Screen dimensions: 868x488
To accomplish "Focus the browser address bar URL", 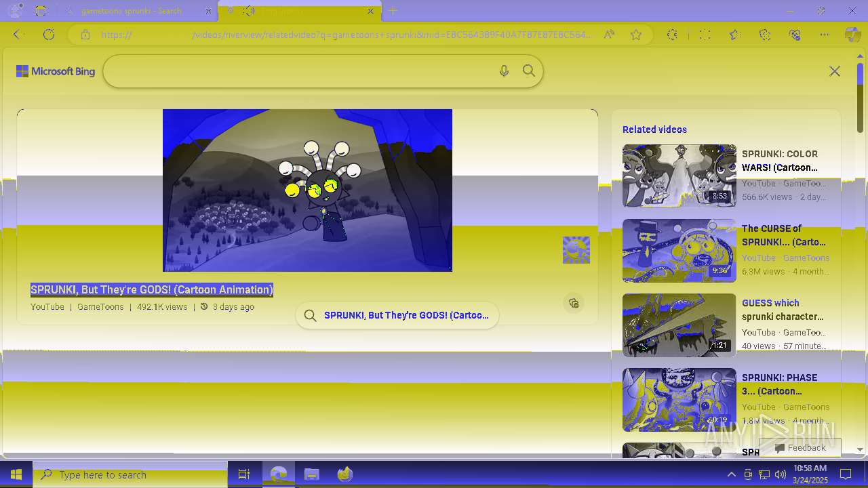I will point(346,35).
